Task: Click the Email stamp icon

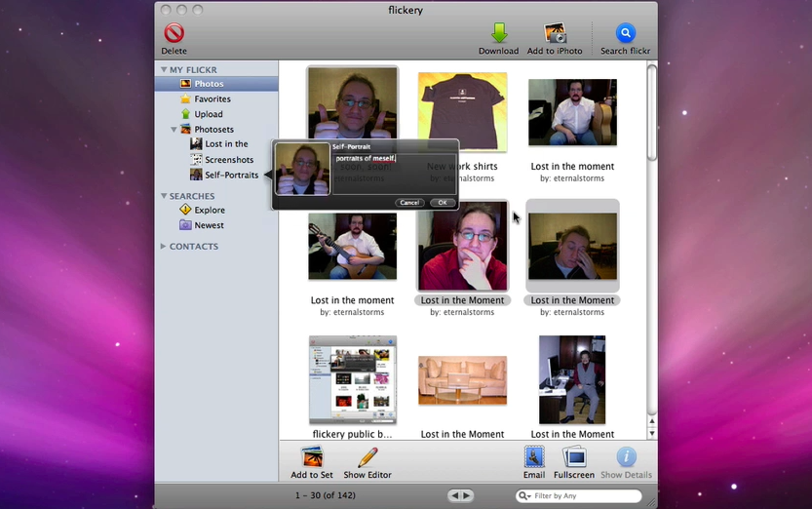Action: [534, 457]
